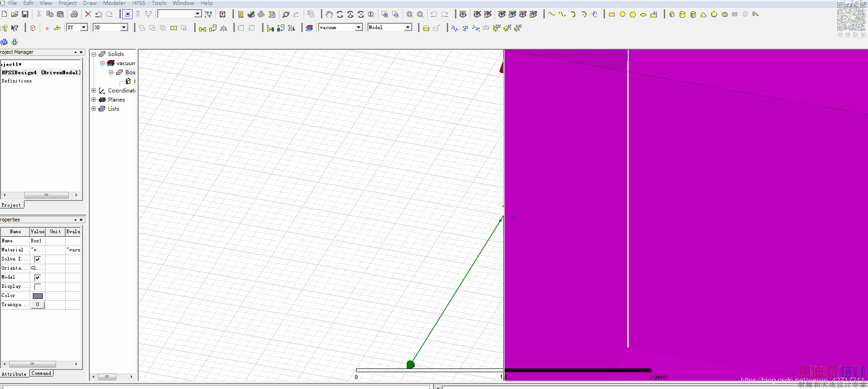The height and width of the screenshot is (389, 868).
Task: Select the Draw Ellipse tool
Action: [x=643, y=15]
